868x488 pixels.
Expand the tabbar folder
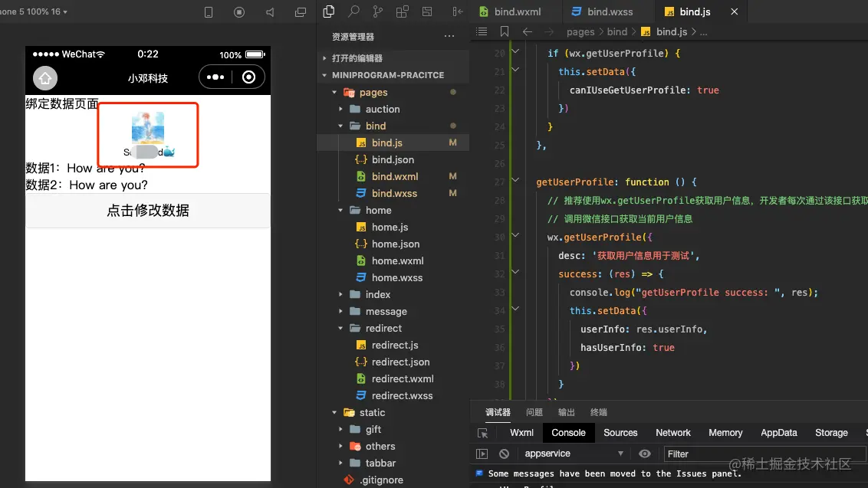[393, 463]
